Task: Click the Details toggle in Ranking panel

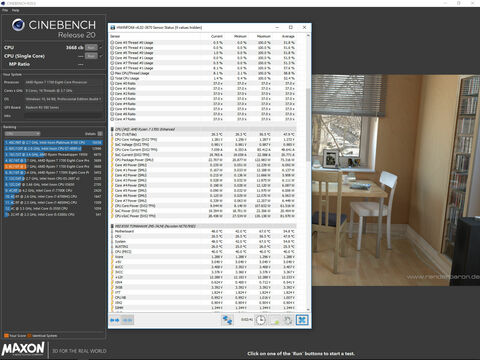Action: coord(100,134)
